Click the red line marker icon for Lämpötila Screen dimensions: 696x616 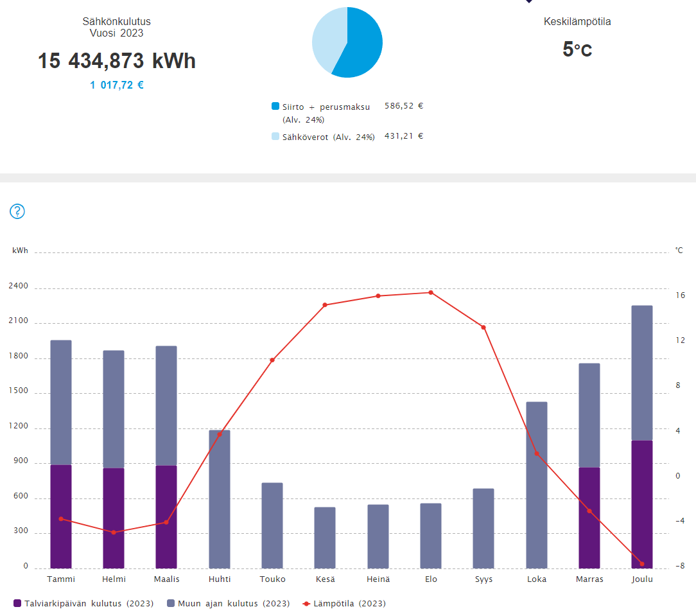306,604
